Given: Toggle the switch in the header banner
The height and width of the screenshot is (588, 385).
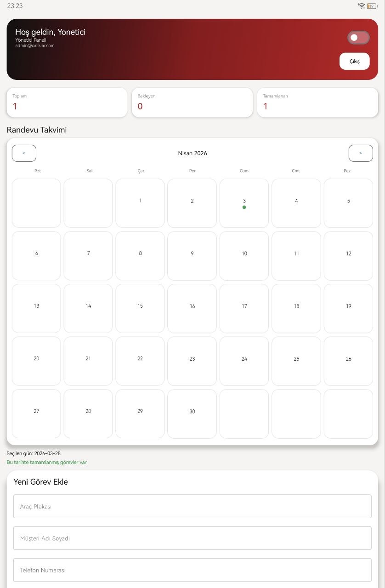Looking at the screenshot, I should pyautogui.click(x=358, y=38).
